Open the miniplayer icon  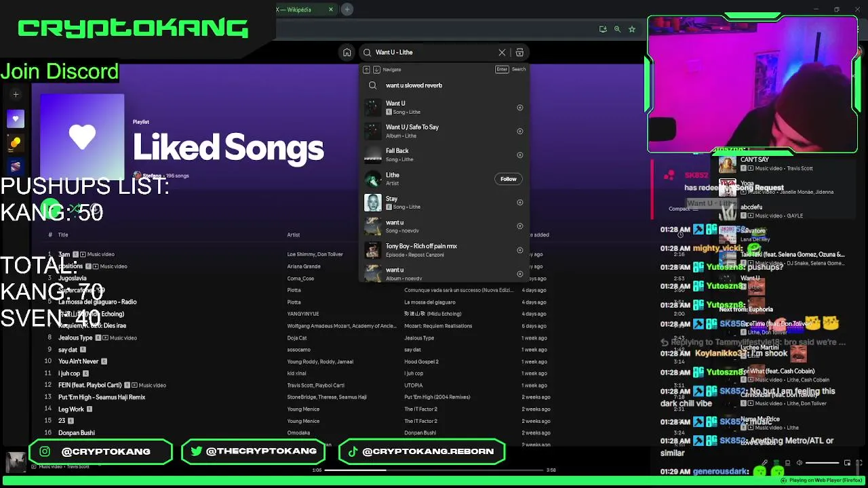848,463
